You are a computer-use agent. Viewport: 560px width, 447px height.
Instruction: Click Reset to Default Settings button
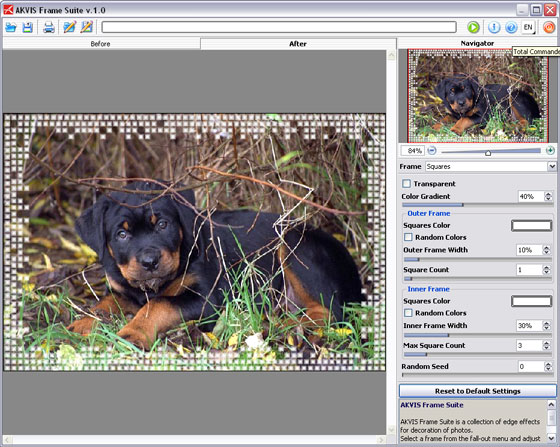(x=478, y=391)
